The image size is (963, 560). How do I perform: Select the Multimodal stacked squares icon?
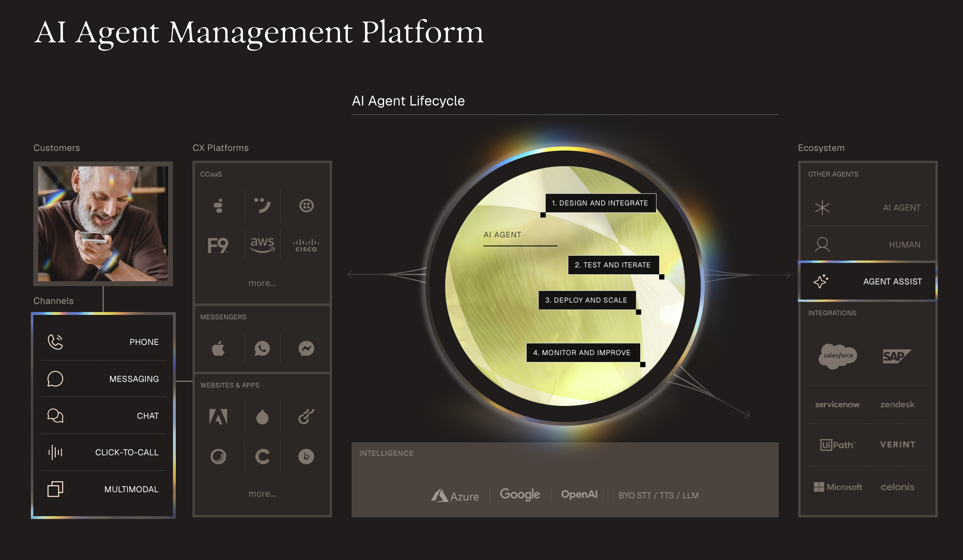tap(55, 489)
